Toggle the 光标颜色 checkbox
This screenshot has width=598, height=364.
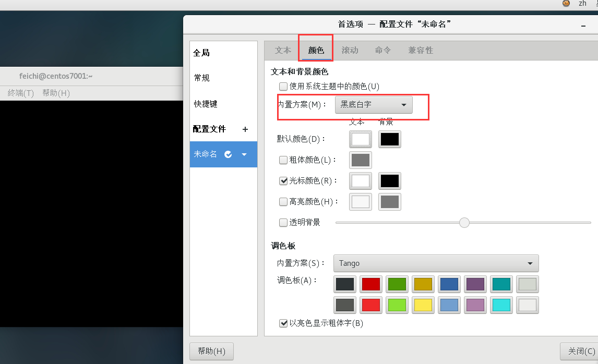click(x=283, y=181)
